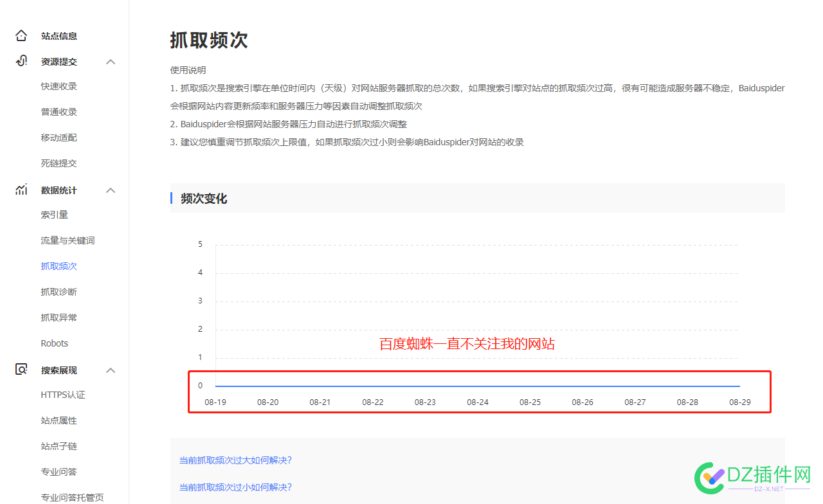The width and height of the screenshot is (823, 504).
Task: Click chart date label 08-24
Action: tap(478, 402)
